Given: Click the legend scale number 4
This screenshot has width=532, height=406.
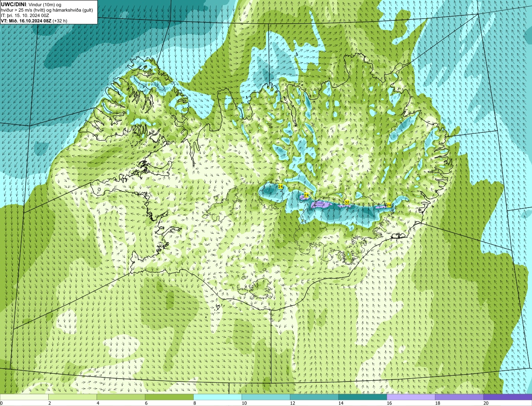Looking at the screenshot, I should [x=98, y=403].
